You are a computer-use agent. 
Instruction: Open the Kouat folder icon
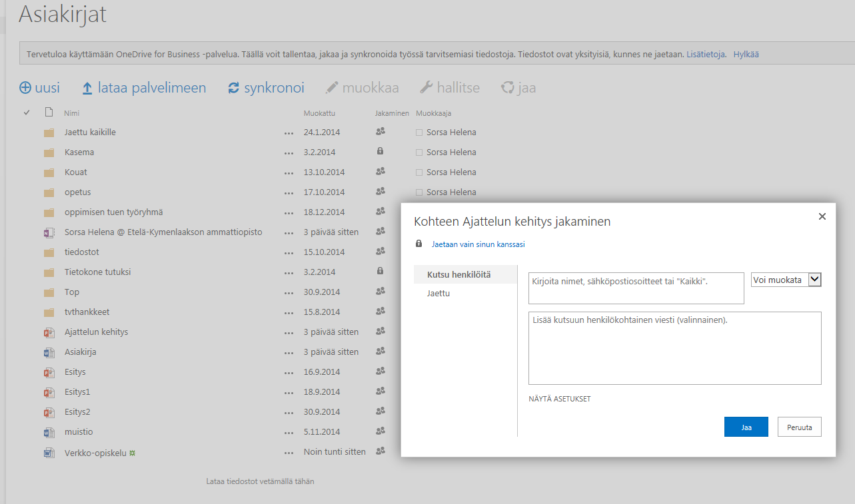pyautogui.click(x=49, y=172)
